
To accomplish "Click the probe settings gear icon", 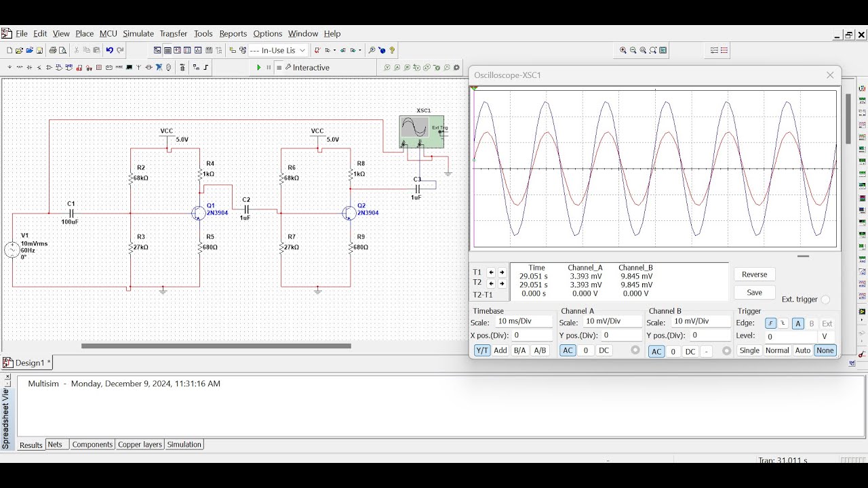I will click(456, 68).
